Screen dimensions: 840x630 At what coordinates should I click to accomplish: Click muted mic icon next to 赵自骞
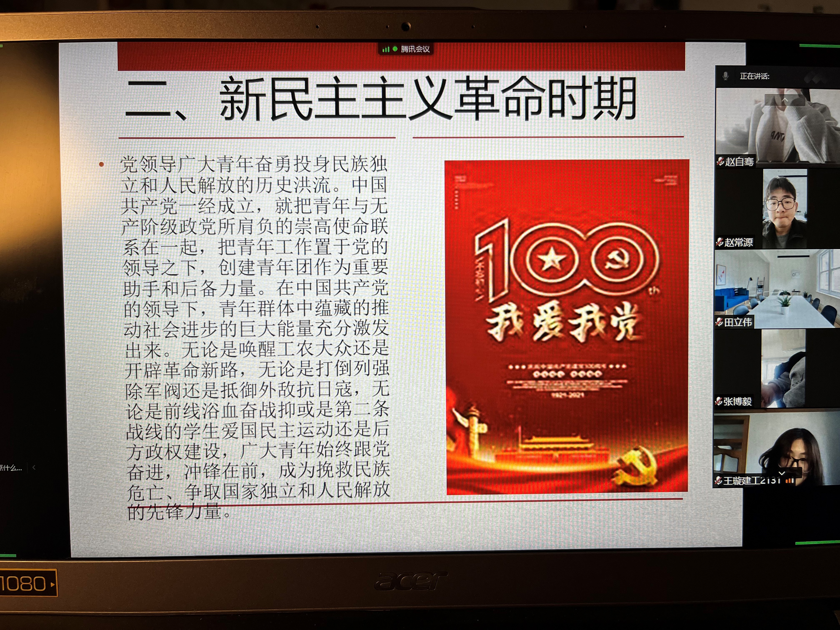(720, 161)
